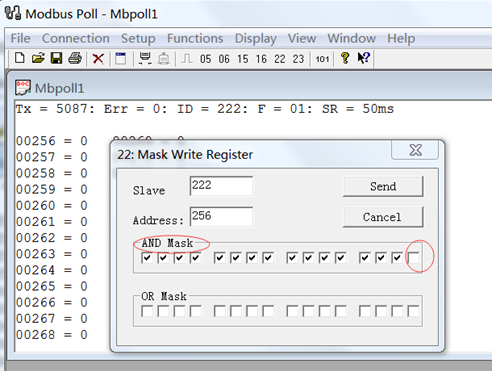Click the Modbus Poll application title icon
This screenshot has height=371, width=493.
click(12, 12)
